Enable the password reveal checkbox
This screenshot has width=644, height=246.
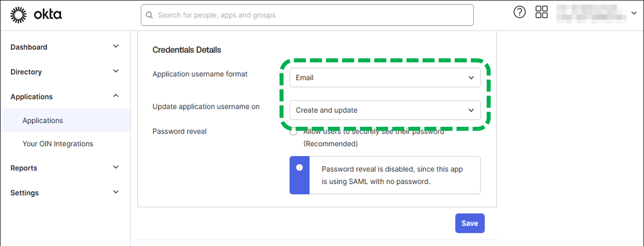[294, 133]
